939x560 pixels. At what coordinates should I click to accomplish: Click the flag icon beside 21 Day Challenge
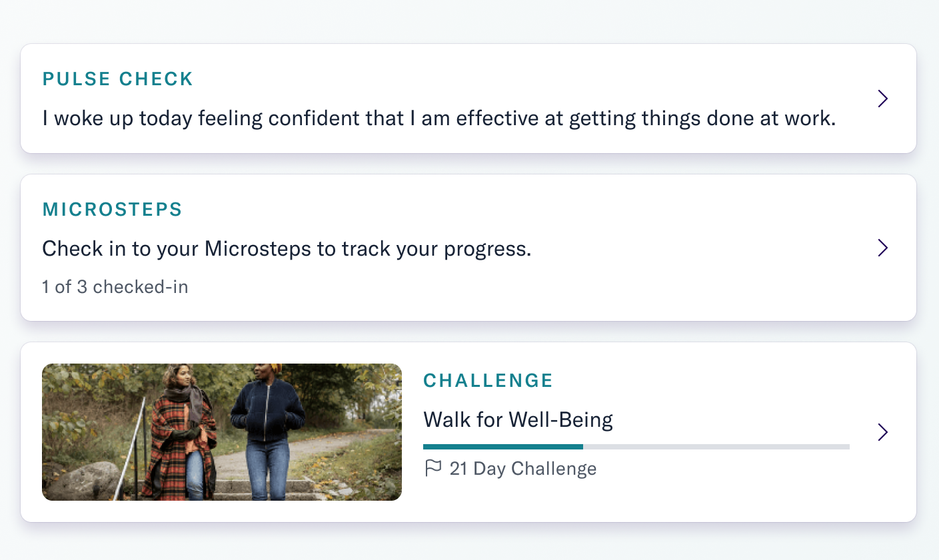[x=433, y=469]
